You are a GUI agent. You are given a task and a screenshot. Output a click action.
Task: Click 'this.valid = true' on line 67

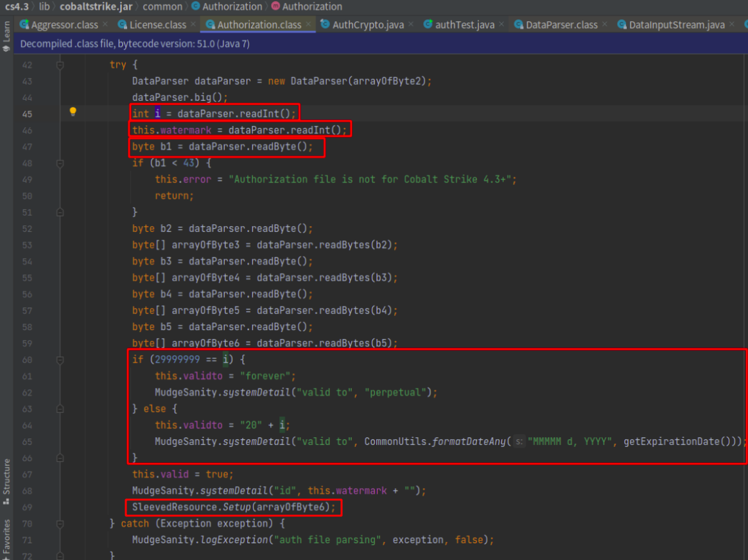point(183,474)
